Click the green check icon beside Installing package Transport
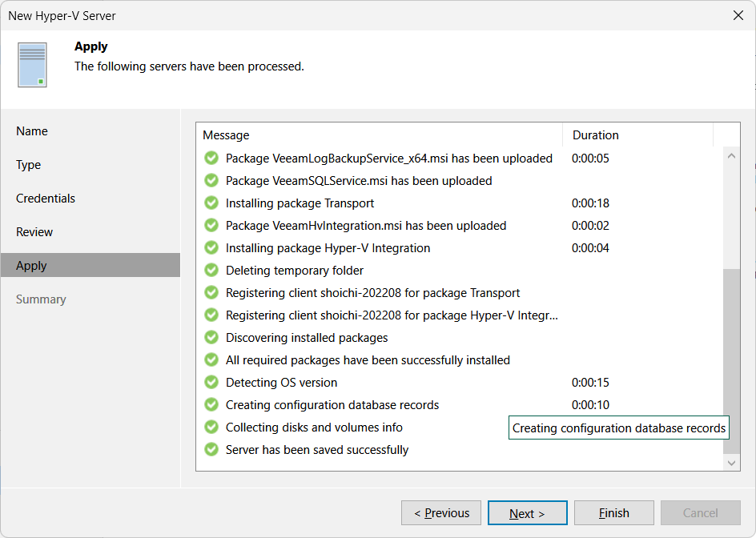Screen dimensions: 756x538 coord(211,203)
